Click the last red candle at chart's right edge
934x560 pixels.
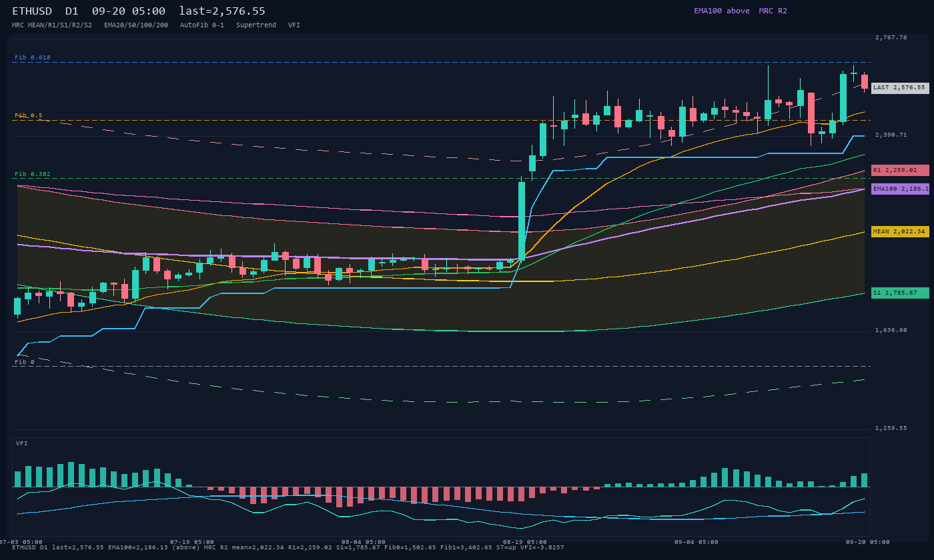click(865, 81)
